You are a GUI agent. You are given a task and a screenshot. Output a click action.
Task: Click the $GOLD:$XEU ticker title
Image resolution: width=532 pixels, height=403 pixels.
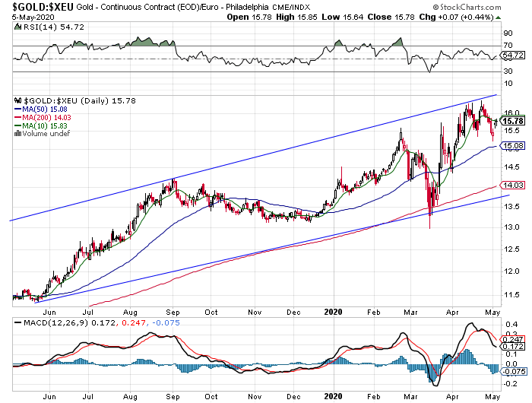(x=30, y=6)
